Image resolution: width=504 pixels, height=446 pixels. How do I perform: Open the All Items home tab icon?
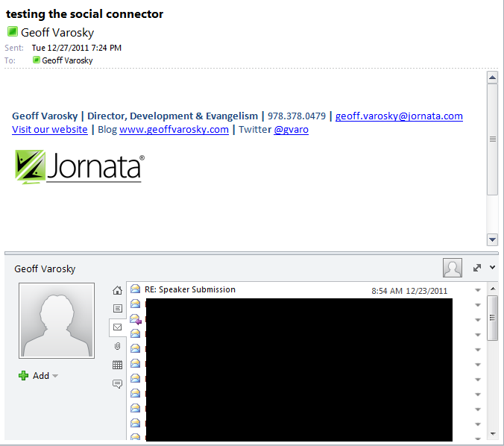117,290
